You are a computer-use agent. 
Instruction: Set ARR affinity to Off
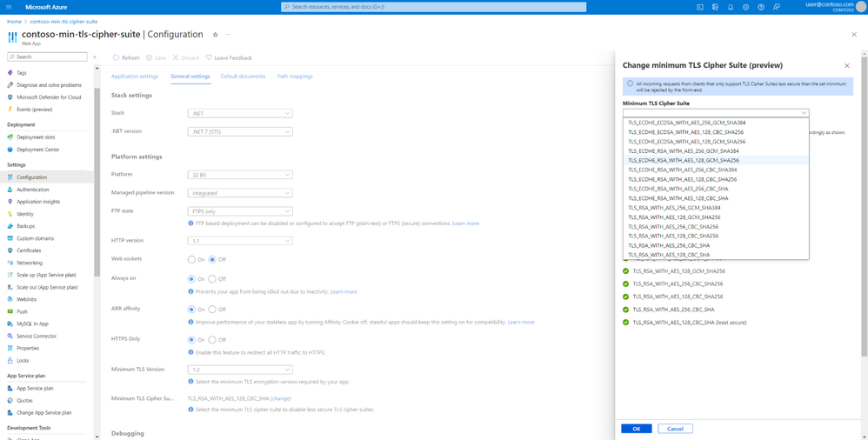click(212, 309)
